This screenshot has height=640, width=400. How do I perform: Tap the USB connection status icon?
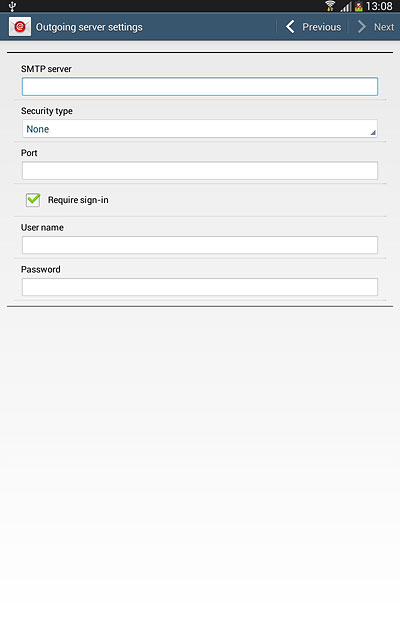coord(12,6)
